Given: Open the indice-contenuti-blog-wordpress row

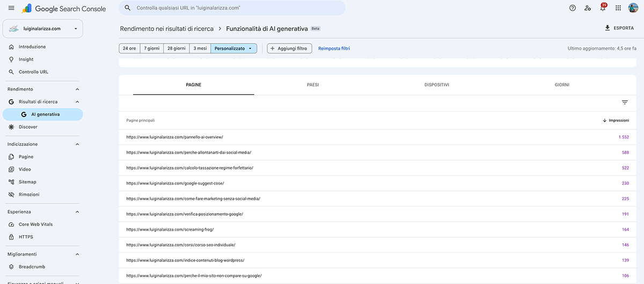Looking at the screenshot, I should point(377,260).
